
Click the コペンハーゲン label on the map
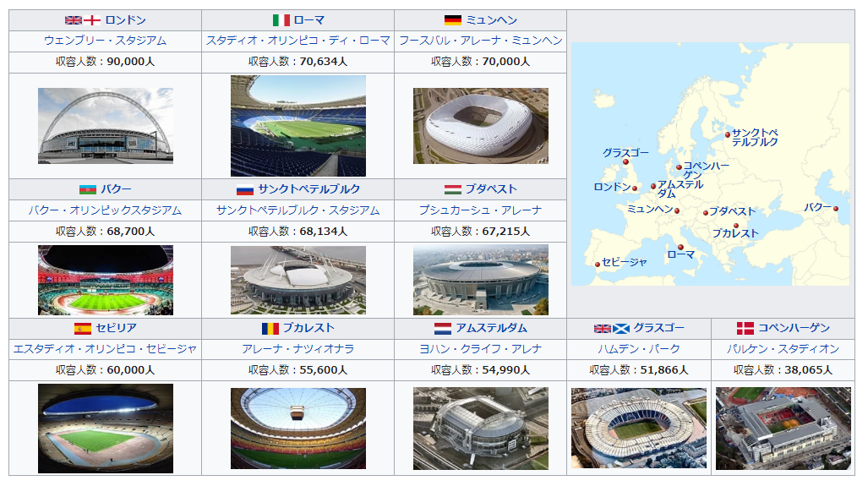(x=706, y=171)
